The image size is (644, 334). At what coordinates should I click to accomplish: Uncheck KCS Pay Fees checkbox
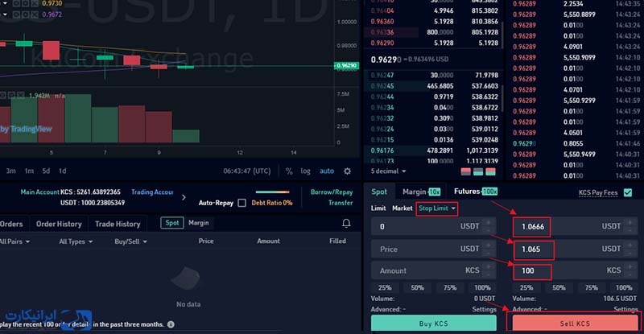click(628, 192)
